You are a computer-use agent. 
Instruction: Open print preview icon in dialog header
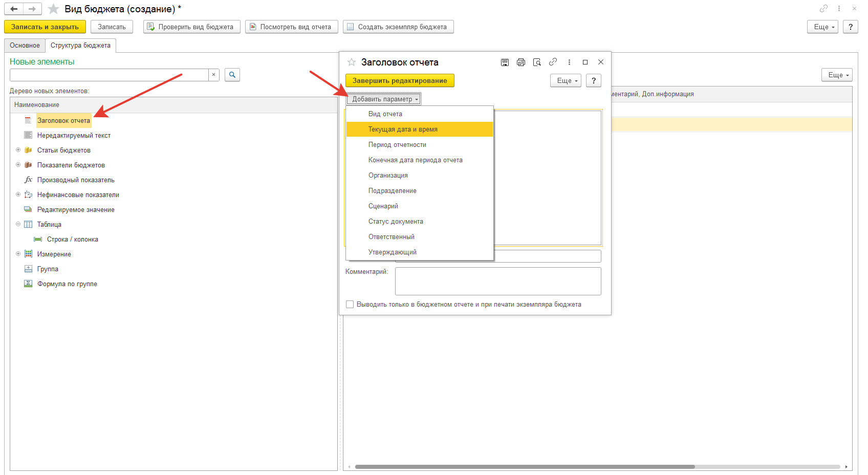pyautogui.click(x=537, y=62)
